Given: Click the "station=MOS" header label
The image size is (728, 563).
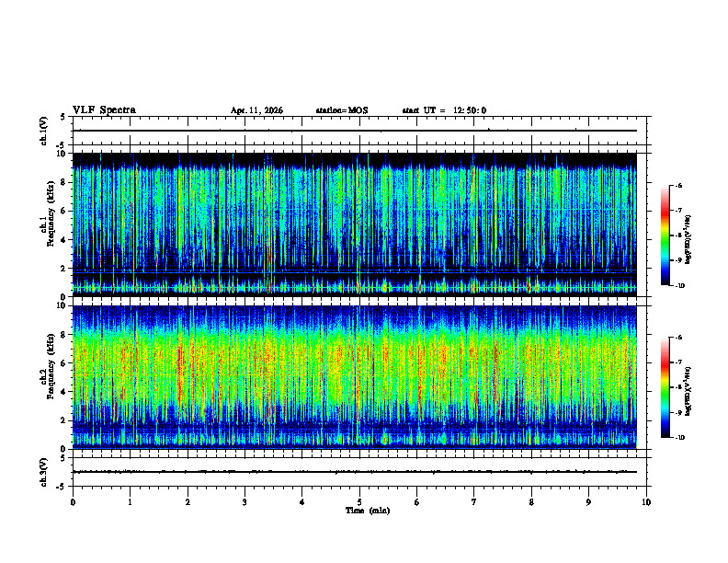Looking at the screenshot, I should [342, 110].
